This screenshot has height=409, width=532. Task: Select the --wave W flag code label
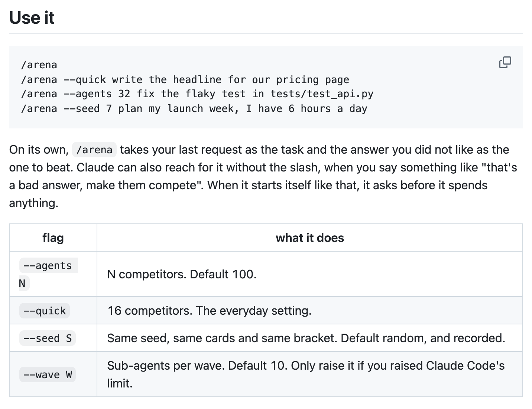coord(48,374)
